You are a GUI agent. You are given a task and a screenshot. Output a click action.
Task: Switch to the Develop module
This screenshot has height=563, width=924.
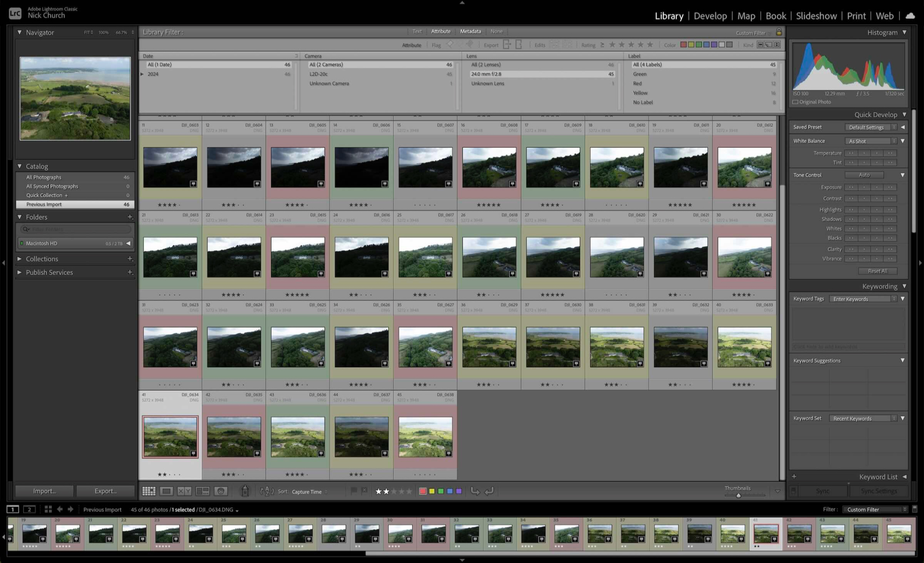[710, 16]
